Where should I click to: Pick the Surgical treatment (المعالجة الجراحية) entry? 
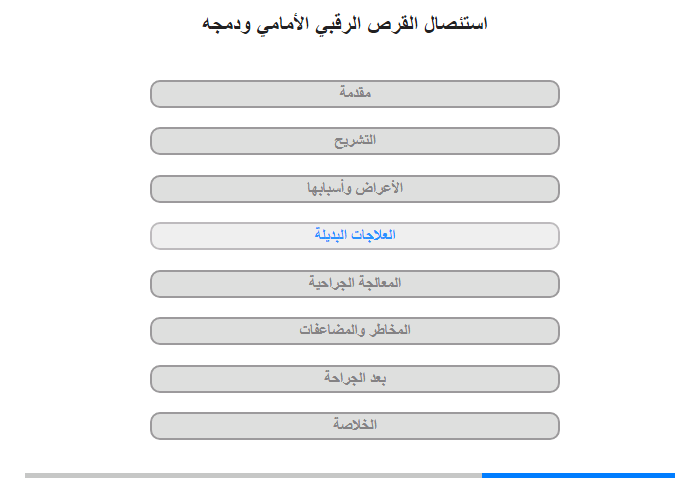point(355,284)
